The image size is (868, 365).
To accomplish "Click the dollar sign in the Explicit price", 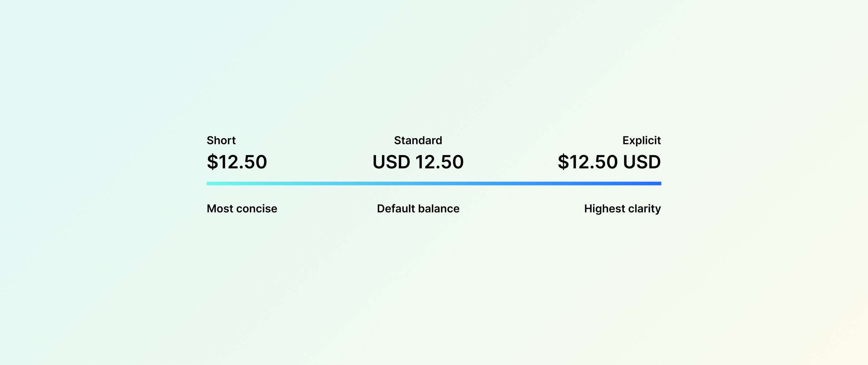I will click(563, 162).
